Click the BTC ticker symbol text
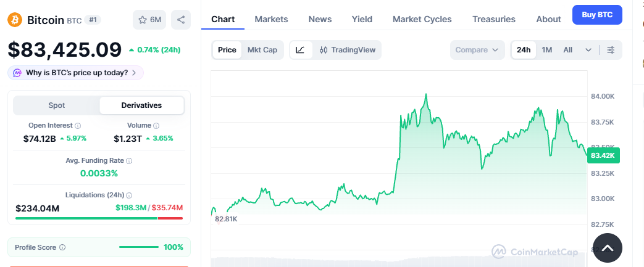Image resolution: width=644 pixels, height=267 pixels. [74, 20]
